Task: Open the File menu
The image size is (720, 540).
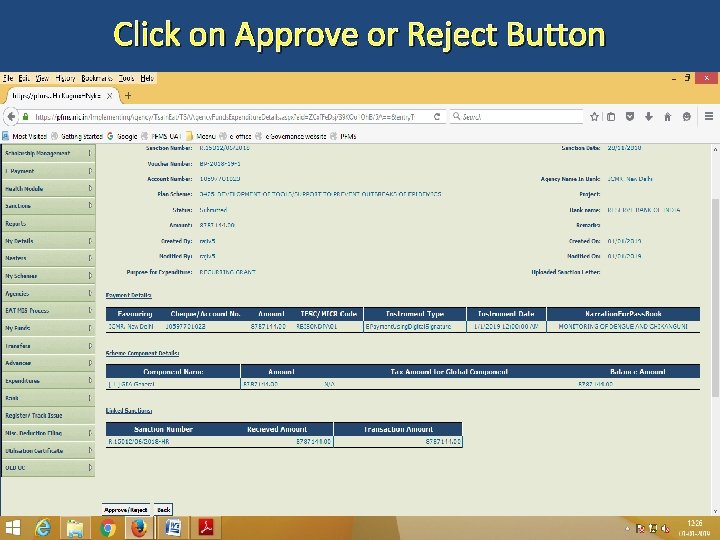Action: (8, 78)
